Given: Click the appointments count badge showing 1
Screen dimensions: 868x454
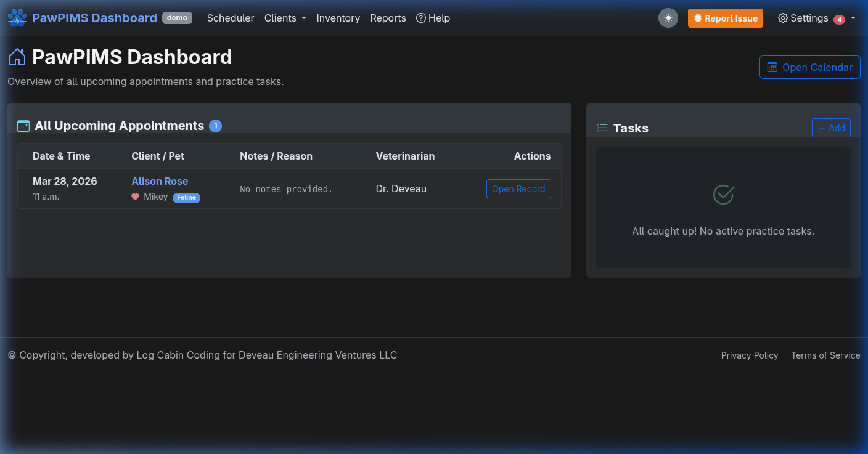Looking at the screenshot, I should click(x=215, y=126).
